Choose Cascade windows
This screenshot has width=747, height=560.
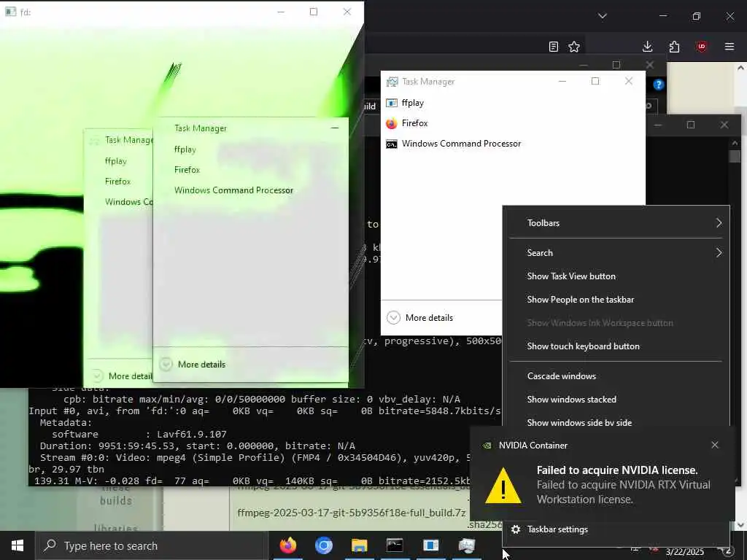pos(616,376)
